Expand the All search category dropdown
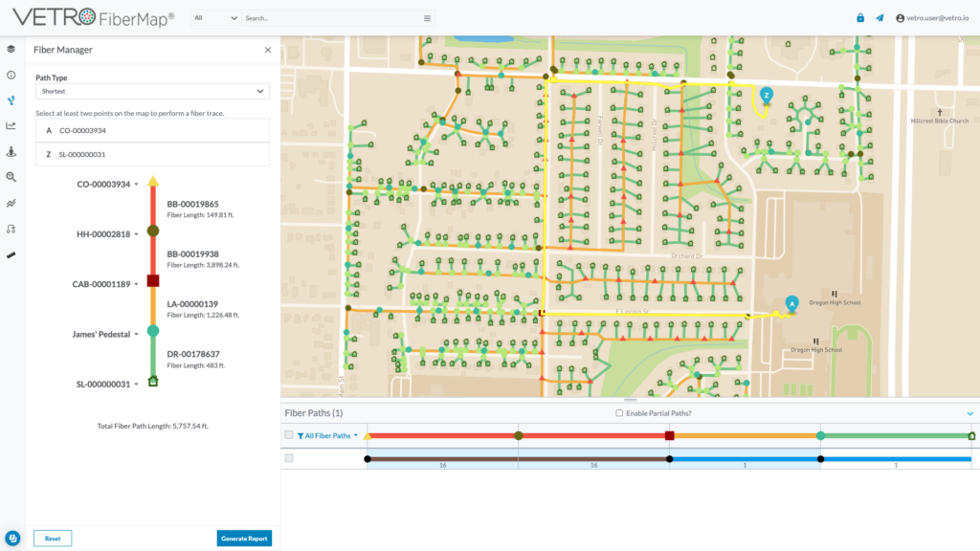Image resolution: width=980 pixels, height=551 pixels. pos(215,18)
